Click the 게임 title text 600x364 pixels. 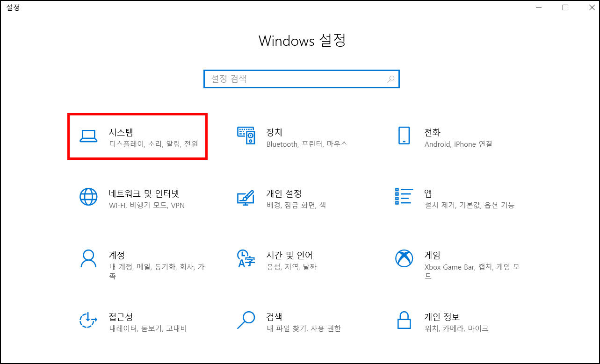click(x=433, y=255)
